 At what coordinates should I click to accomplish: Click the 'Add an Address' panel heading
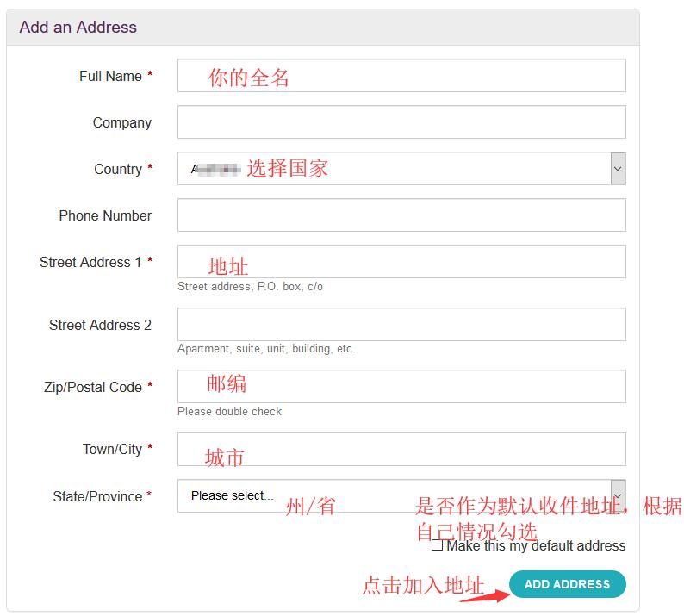(78, 27)
